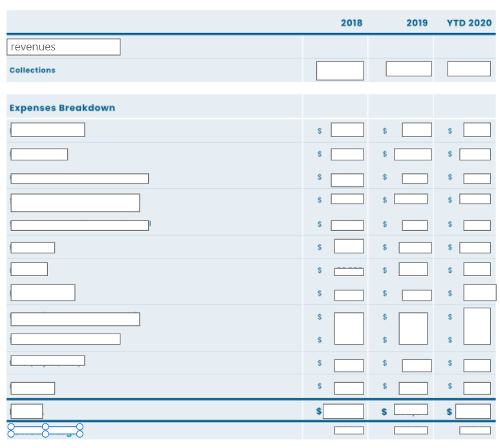Select the tall YTD 2020 field spanning two rows
This screenshot has height=448, width=500.
pyautogui.click(x=477, y=326)
